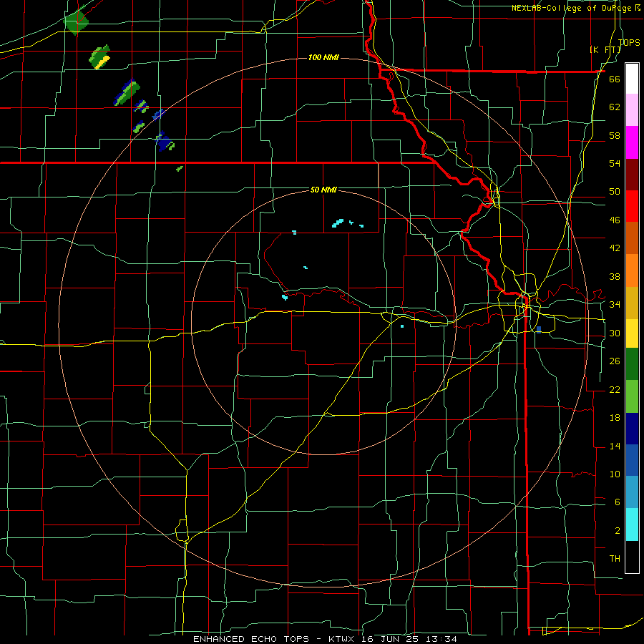This screenshot has width=644, height=644.
Task: Pick the dark orange legend swatch
Action: click(x=632, y=238)
